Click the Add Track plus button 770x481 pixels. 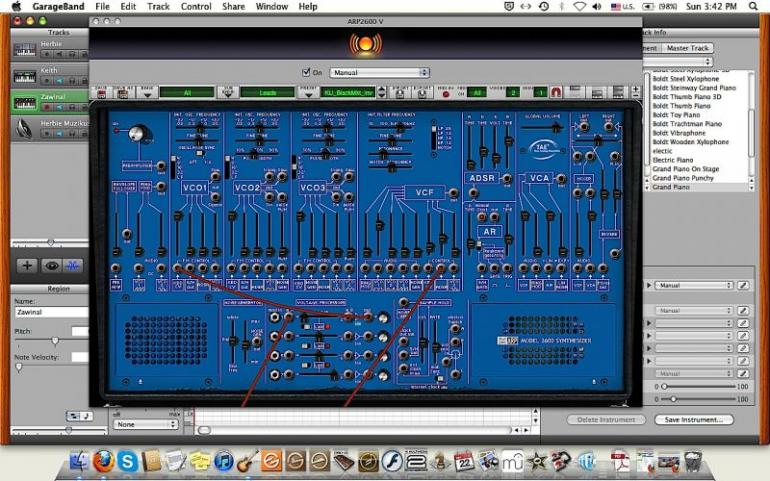point(27,266)
